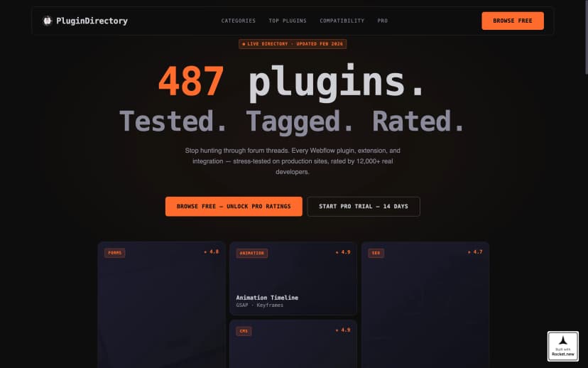Click the Tested. Tagged. Rated. heading

tap(293, 121)
